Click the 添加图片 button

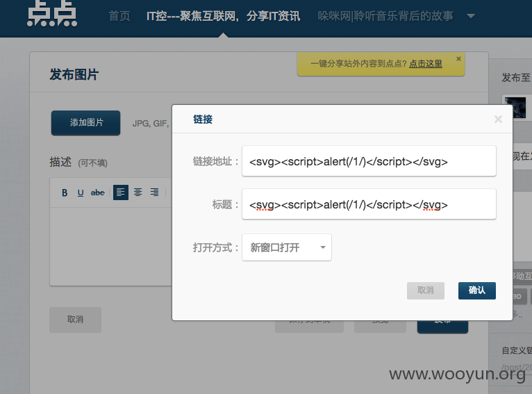click(85, 122)
